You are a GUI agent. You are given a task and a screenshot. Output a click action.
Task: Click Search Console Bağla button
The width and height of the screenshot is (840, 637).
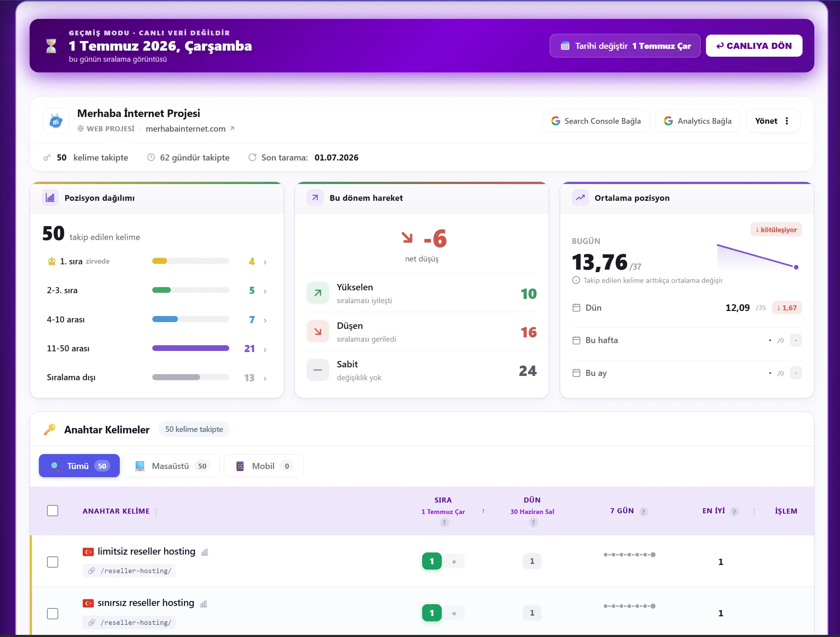point(596,121)
